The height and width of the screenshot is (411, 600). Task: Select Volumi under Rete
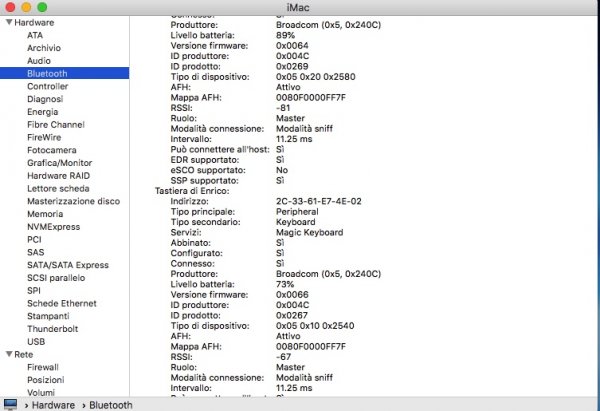[41, 393]
